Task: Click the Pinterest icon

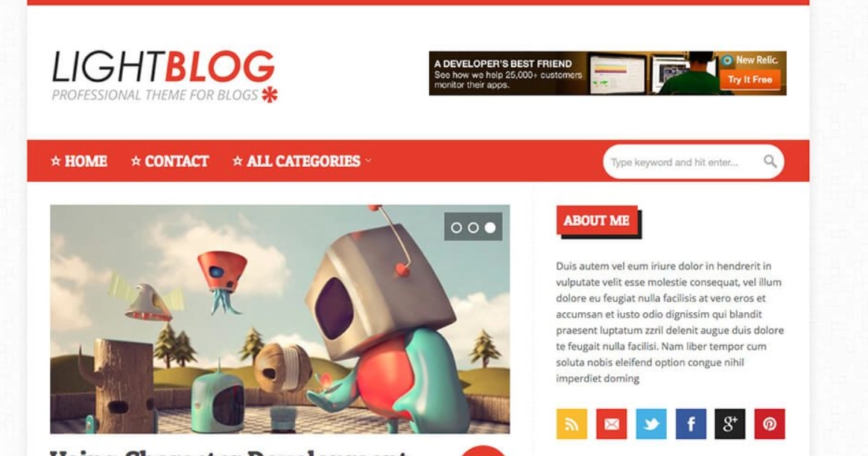Action: [770, 424]
